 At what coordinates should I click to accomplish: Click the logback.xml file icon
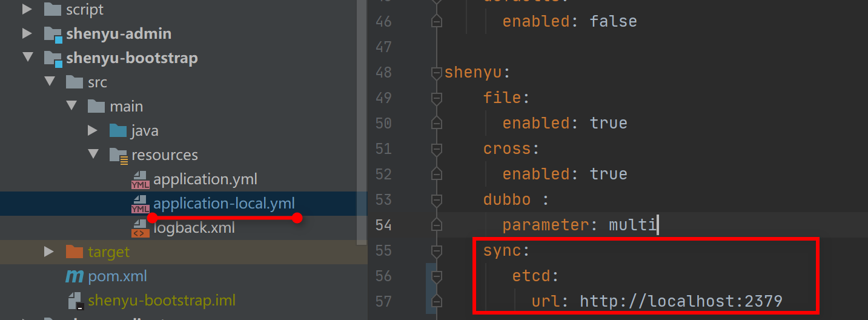pos(140,228)
